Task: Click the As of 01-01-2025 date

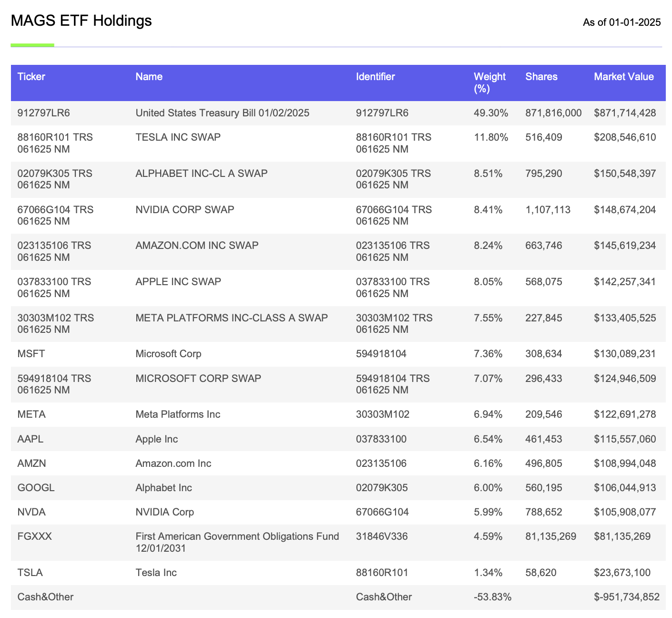Action: (622, 22)
